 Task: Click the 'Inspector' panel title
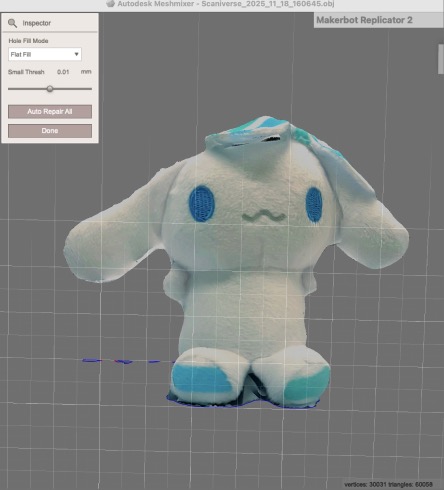(37, 23)
